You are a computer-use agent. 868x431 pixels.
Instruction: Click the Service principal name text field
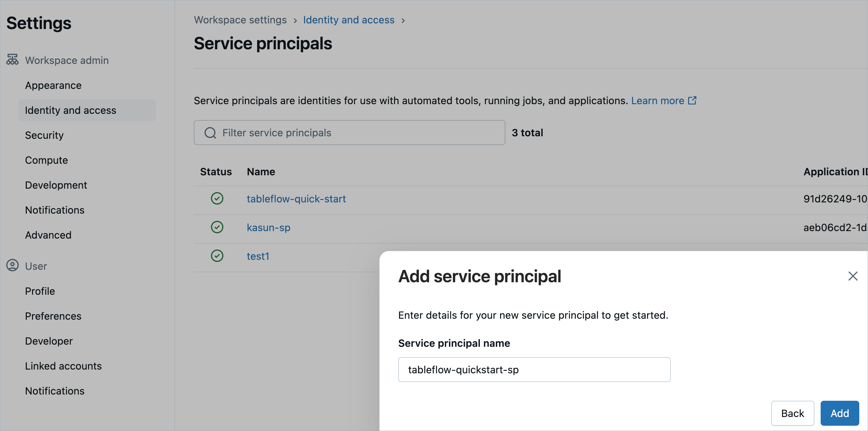[534, 370]
